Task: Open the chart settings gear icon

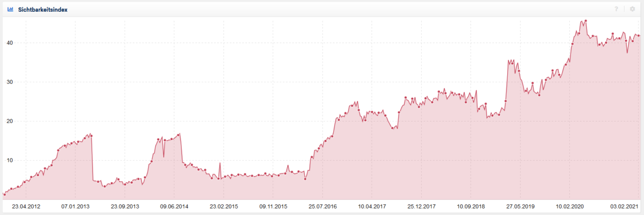Action: tap(632, 9)
